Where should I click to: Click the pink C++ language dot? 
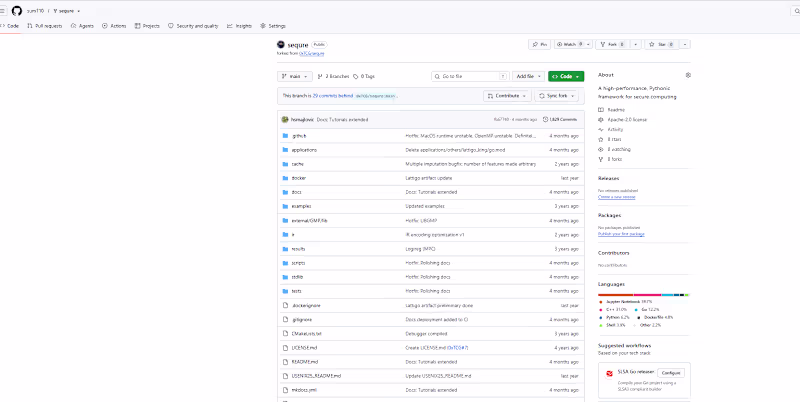click(601, 310)
